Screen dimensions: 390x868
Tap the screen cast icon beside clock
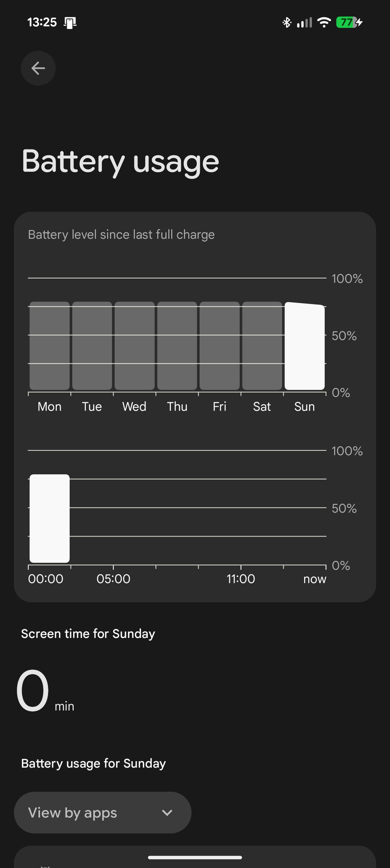(70, 23)
